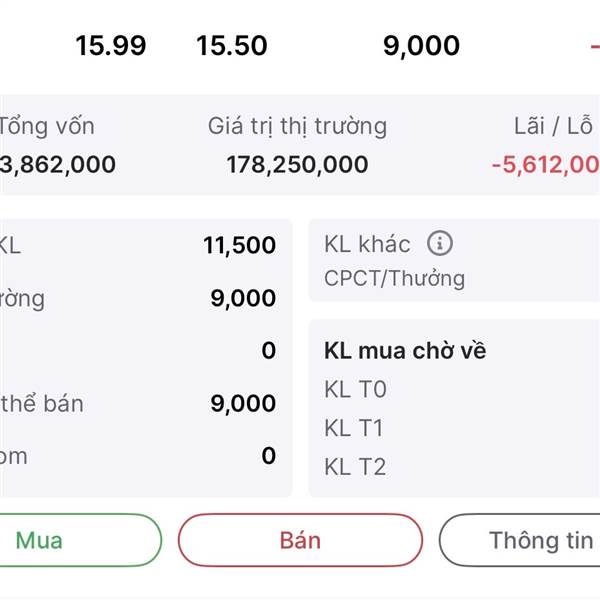This screenshot has height=600, width=600.
Task: Tap the 9,000 quantity in top row
Action: click(421, 46)
